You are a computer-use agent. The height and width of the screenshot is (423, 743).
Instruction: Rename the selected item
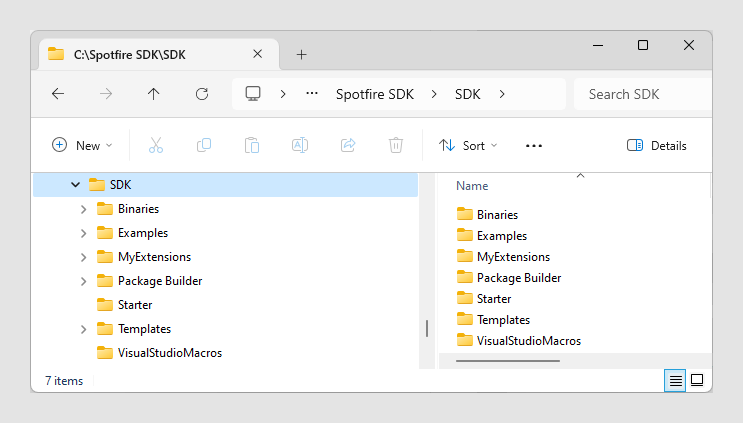pyautogui.click(x=300, y=145)
